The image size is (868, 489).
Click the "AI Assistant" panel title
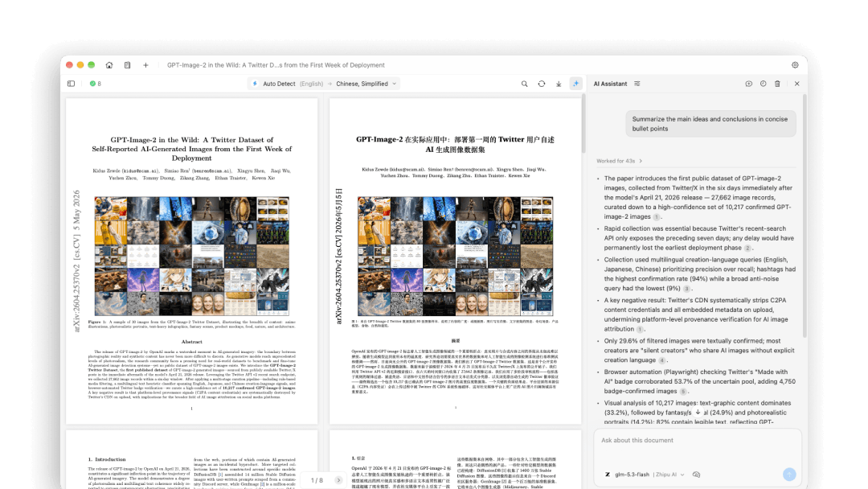point(610,84)
